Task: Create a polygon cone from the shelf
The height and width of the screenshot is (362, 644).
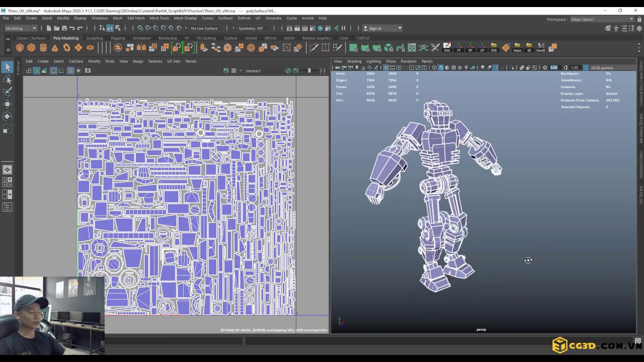Action: pyautogui.click(x=55, y=48)
